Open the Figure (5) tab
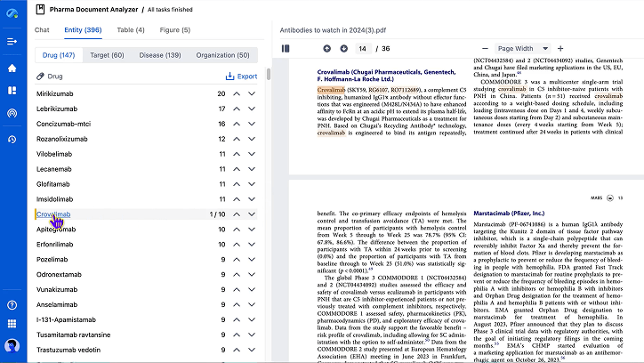 click(x=175, y=30)
